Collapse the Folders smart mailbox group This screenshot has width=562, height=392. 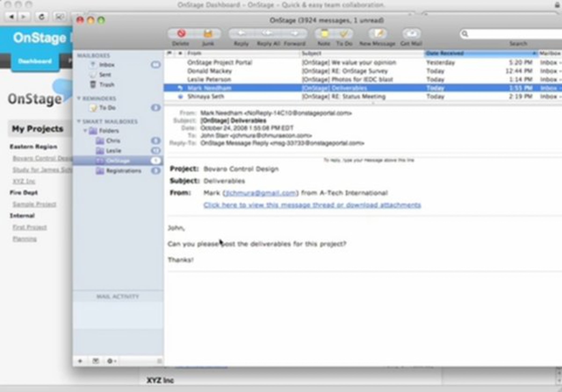(x=85, y=131)
